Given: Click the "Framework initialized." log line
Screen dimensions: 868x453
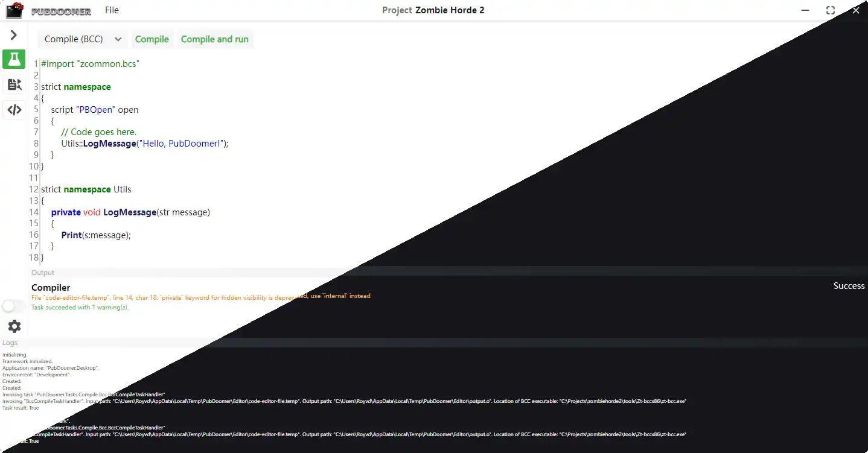Looking at the screenshot, I should point(28,361).
